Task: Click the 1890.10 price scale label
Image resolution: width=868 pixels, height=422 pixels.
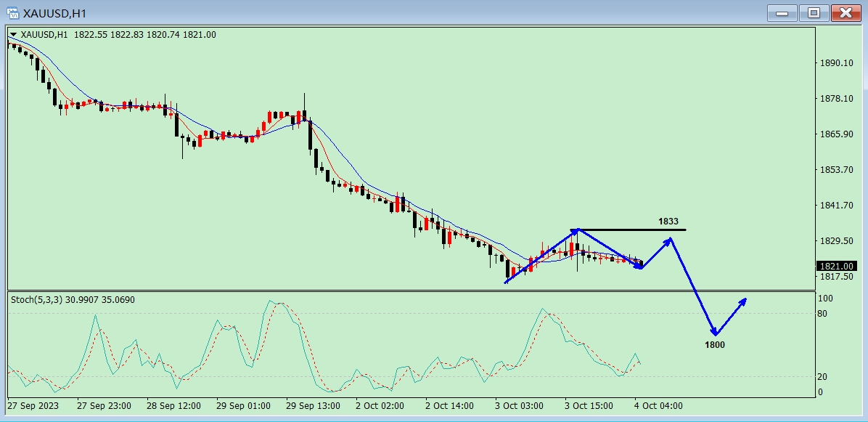Action: point(836,62)
